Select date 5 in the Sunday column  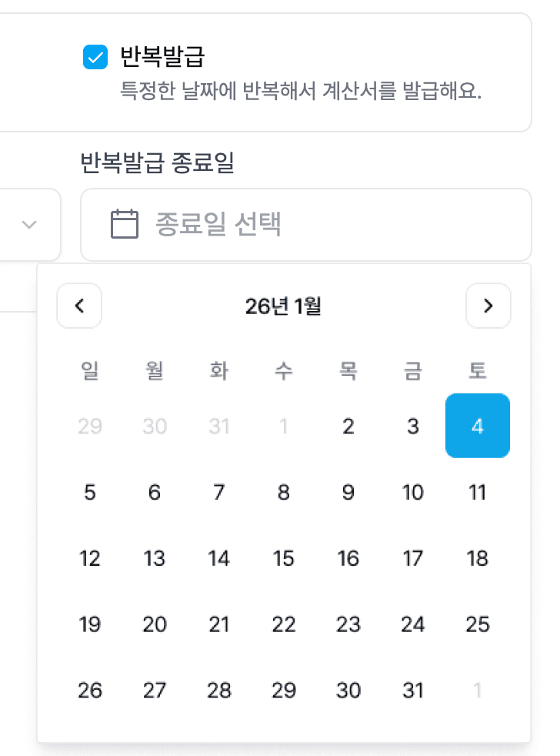coord(90,492)
